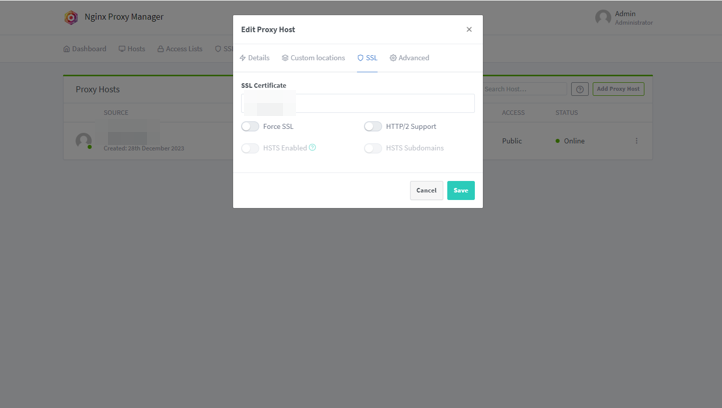Toggle HSTS Enabled switch

point(250,148)
